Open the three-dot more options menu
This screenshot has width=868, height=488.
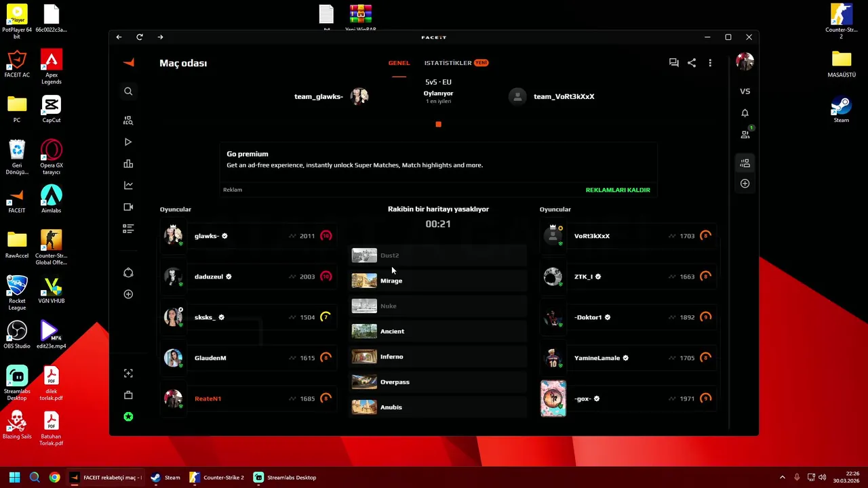click(710, 62)
